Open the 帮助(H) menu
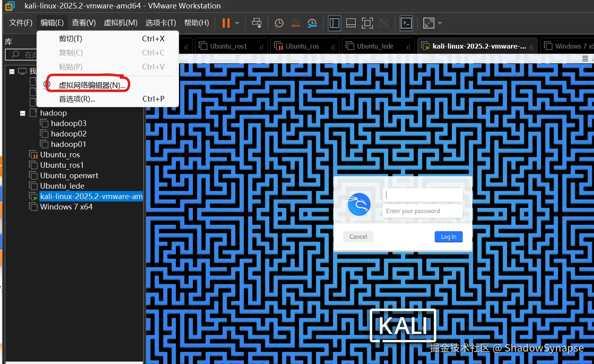This screenshot has height=364, width=594. (196, 22)
